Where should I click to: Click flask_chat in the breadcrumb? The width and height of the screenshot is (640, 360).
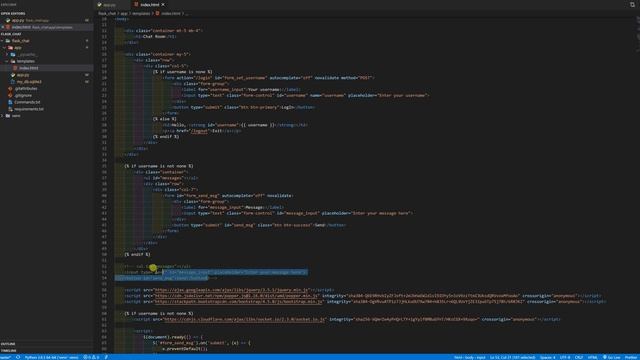pos(107,13)
